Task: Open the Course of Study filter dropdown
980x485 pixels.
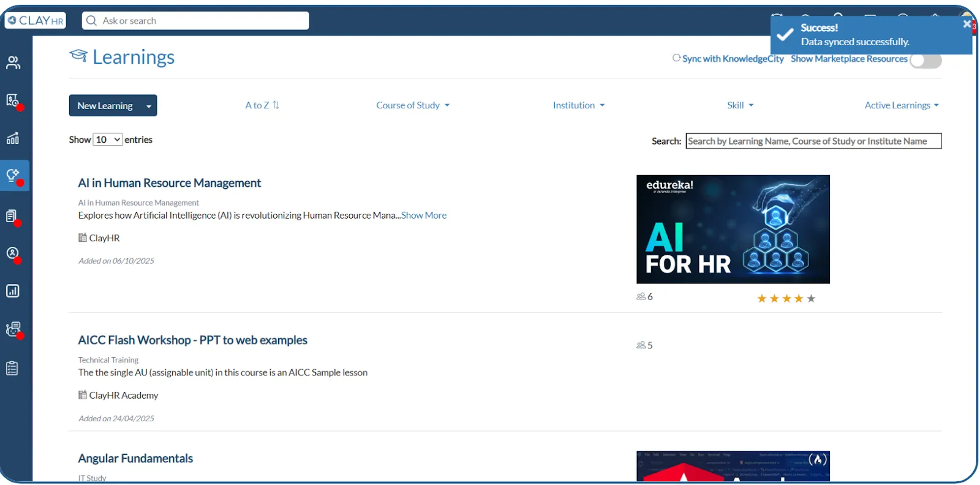Action: pos(413,105)
